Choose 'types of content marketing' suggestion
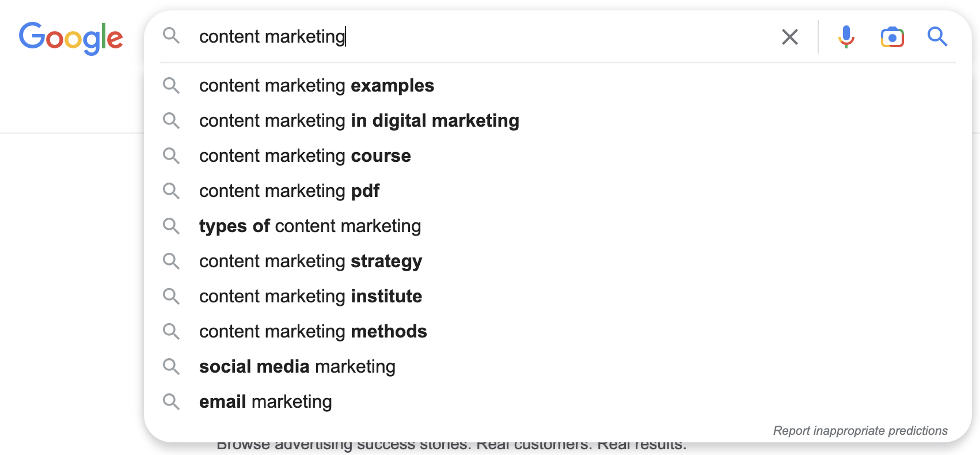This screenshot has width=980, height=455. (x=310, y=226)
